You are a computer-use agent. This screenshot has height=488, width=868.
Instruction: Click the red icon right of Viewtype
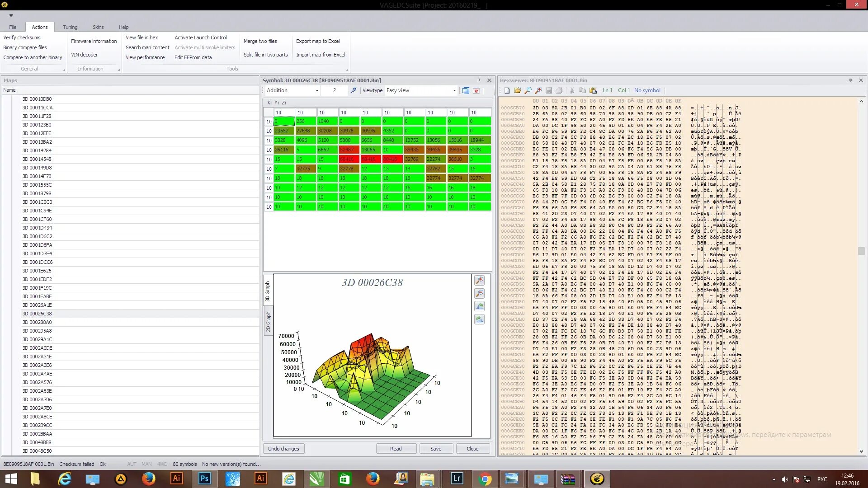point(476,90)
